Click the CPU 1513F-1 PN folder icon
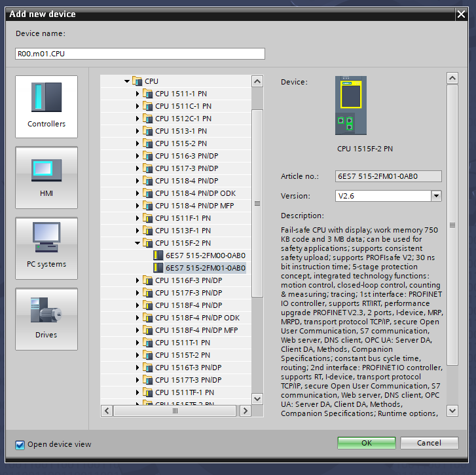Image resolution: width=476 pixels, height=475 pixels. [147, 231]
